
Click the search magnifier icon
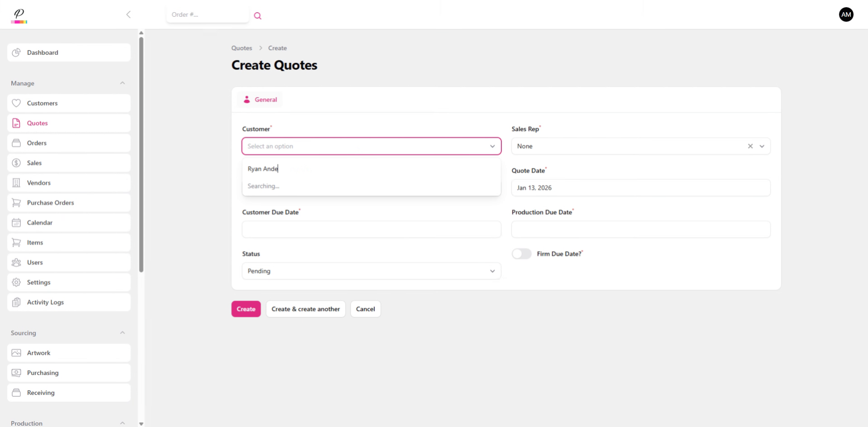(x=258, y=15)
